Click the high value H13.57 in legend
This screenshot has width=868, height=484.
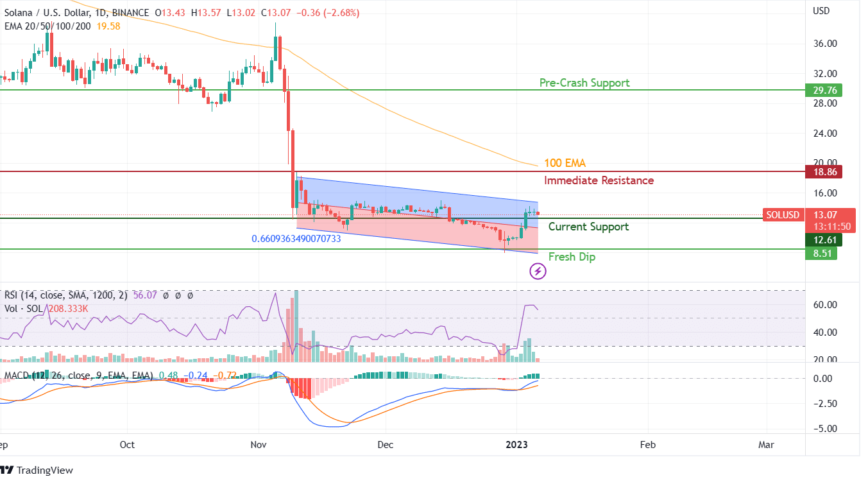tap(205, 13)
